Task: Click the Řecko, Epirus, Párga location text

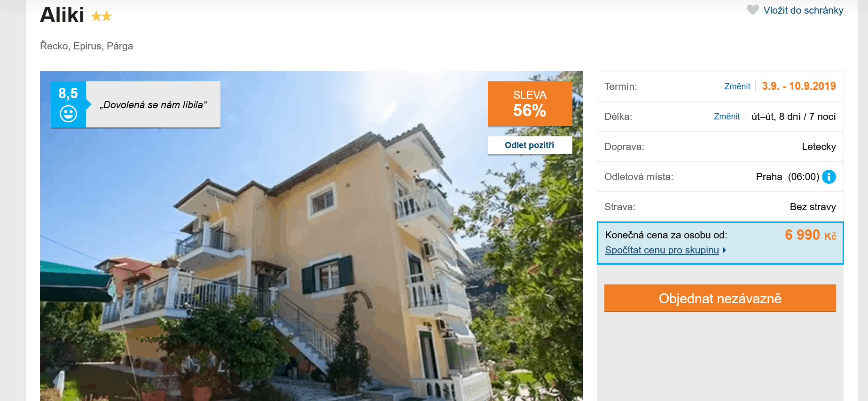Action: pyautogui.click(x=86, y=46)
